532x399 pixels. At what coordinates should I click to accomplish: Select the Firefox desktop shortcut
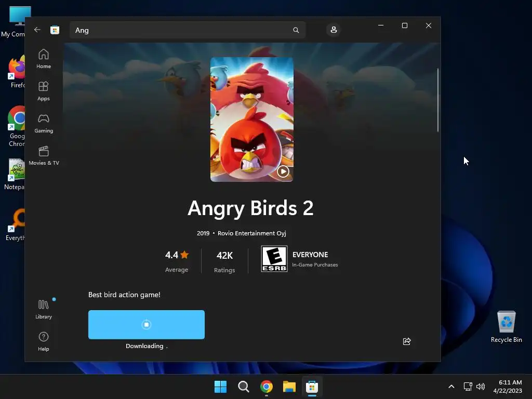click(15, 72)
